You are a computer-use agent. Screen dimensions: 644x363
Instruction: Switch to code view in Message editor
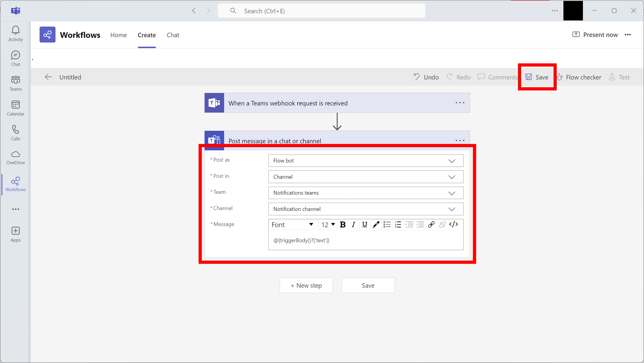click(453, 225)
